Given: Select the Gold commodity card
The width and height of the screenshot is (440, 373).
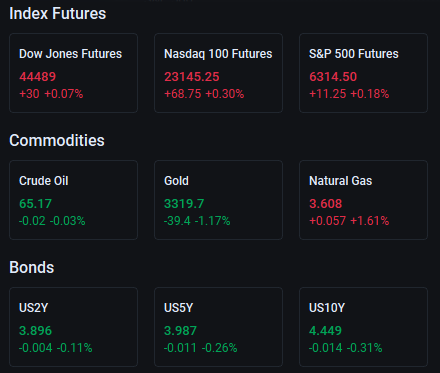Looking at the screenshot, I should pyautogui.click(x=218, y=200).
